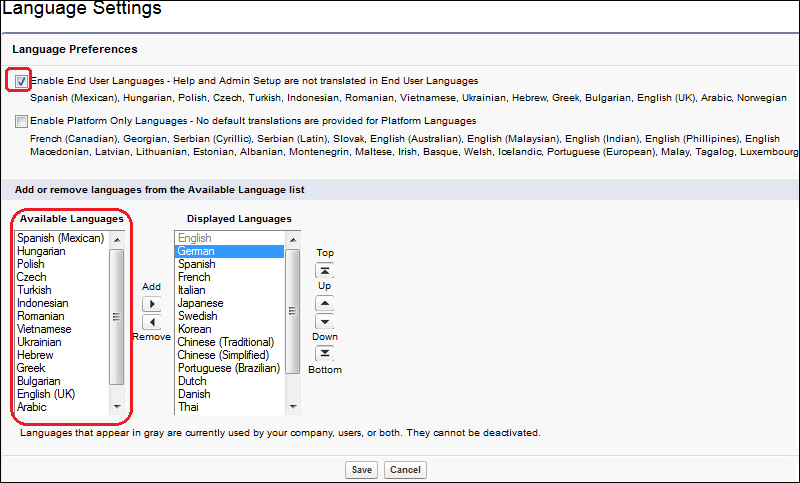Click the Add right-arrow button
The height and width of the screenshot is (483, 800).
pos(151,303)
